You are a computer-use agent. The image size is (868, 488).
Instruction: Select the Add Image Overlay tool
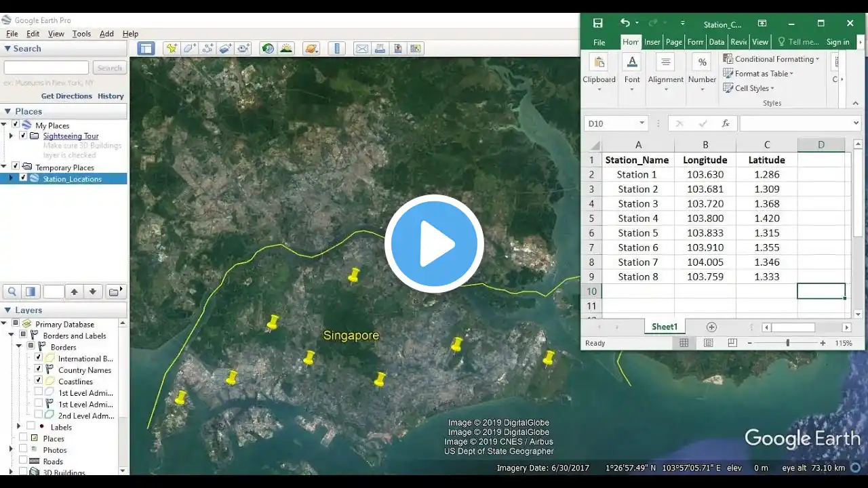[225, 48]
